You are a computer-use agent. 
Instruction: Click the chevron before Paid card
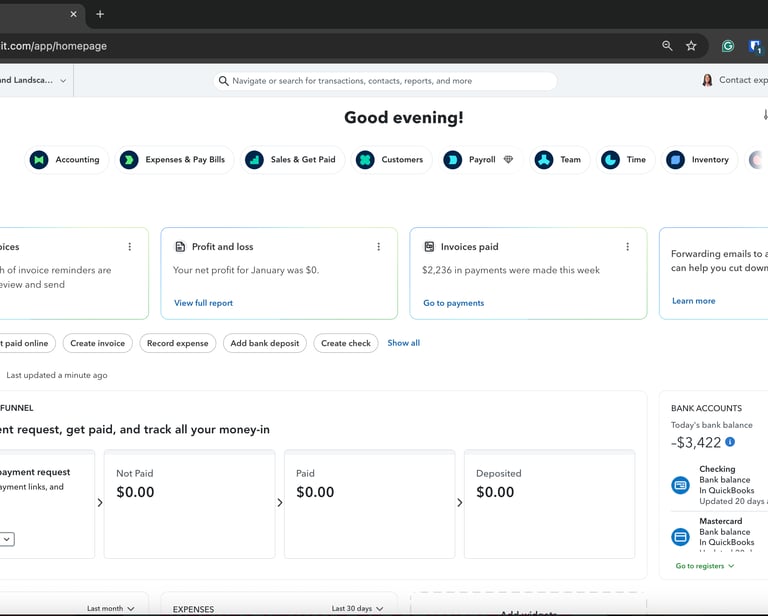click(x=280, y=503)
